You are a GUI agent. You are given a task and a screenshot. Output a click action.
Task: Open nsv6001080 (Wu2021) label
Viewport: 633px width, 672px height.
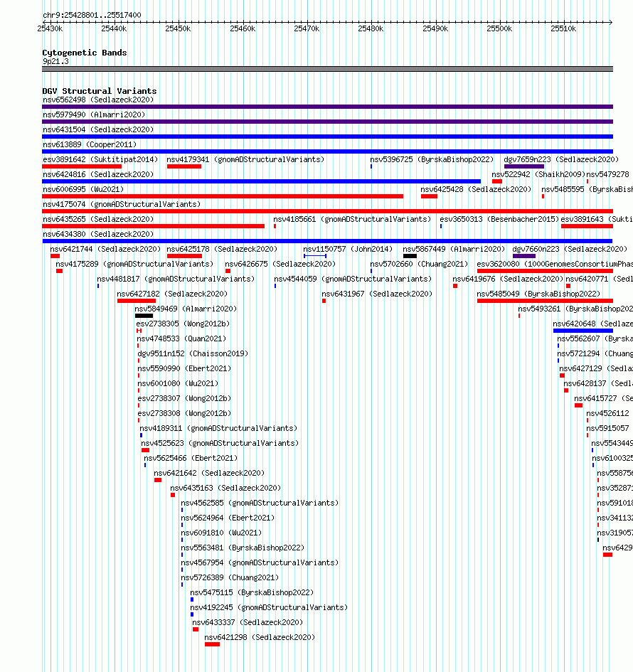178,383
